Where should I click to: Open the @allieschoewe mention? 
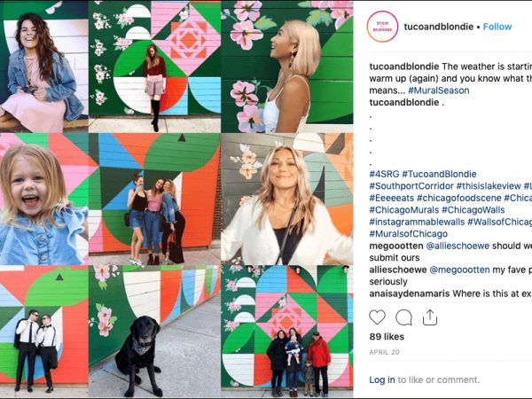[x=458, y=246]
